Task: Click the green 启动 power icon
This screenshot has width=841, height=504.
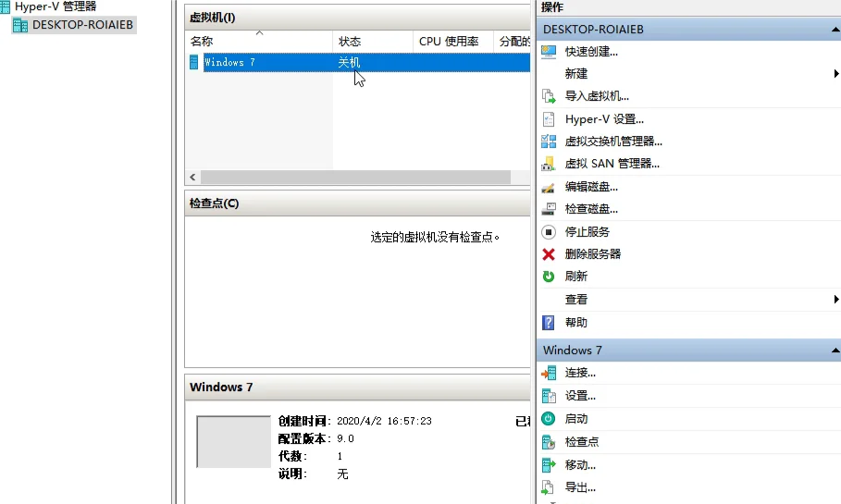Action: (548, 419)
